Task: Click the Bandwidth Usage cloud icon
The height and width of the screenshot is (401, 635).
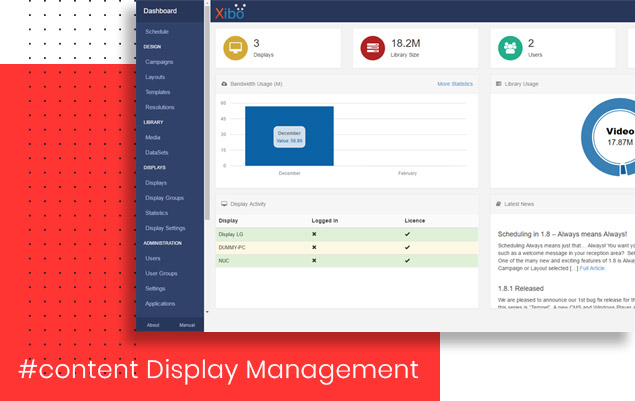Action: coord(224,84)
